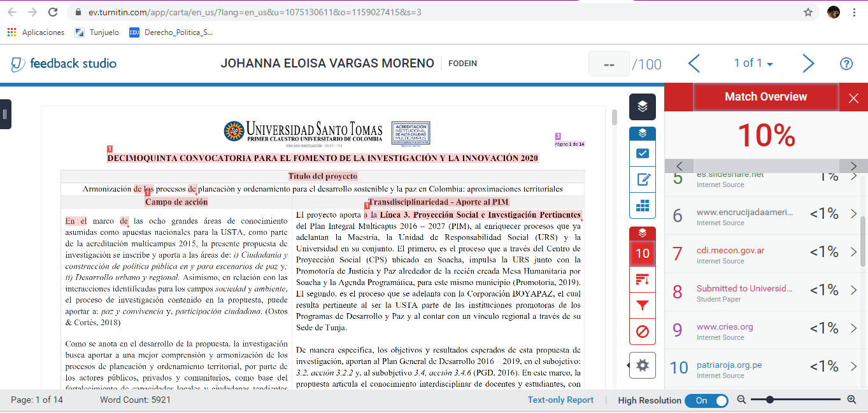Click Título del proyecto table header
868x413 pixels.
click(x=322, y=176)
